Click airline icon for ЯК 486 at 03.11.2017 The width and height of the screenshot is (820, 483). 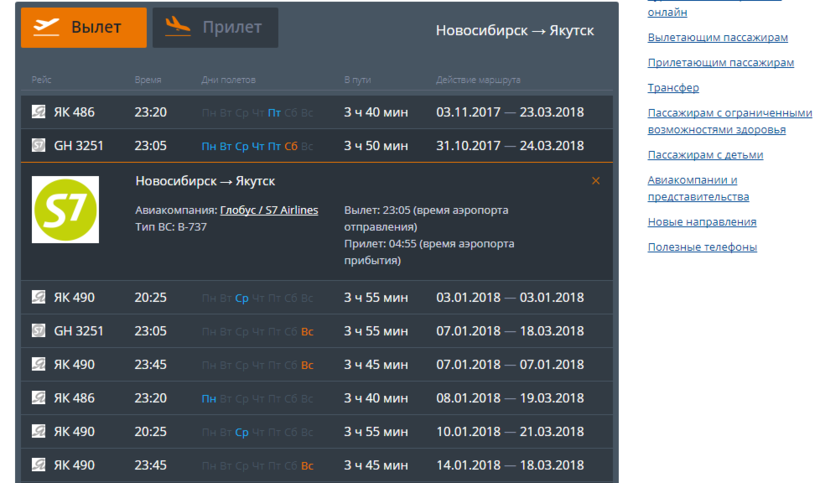pos(39,112)
